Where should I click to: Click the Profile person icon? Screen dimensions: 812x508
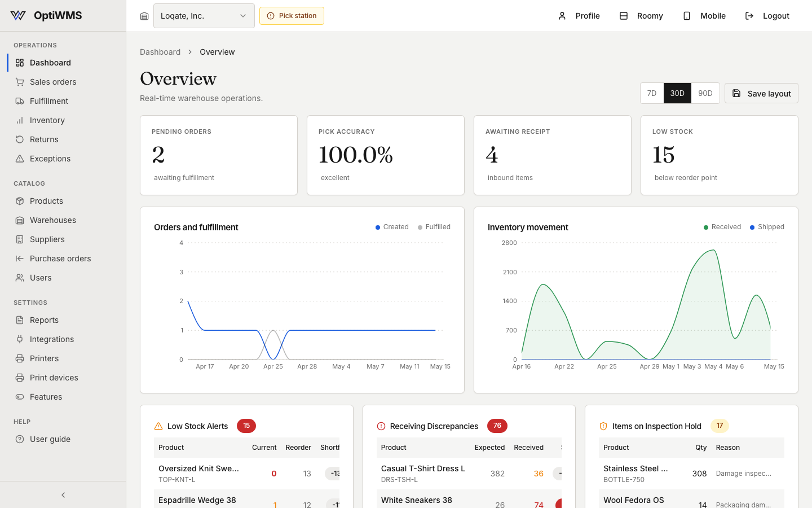[x=562, y=16]
